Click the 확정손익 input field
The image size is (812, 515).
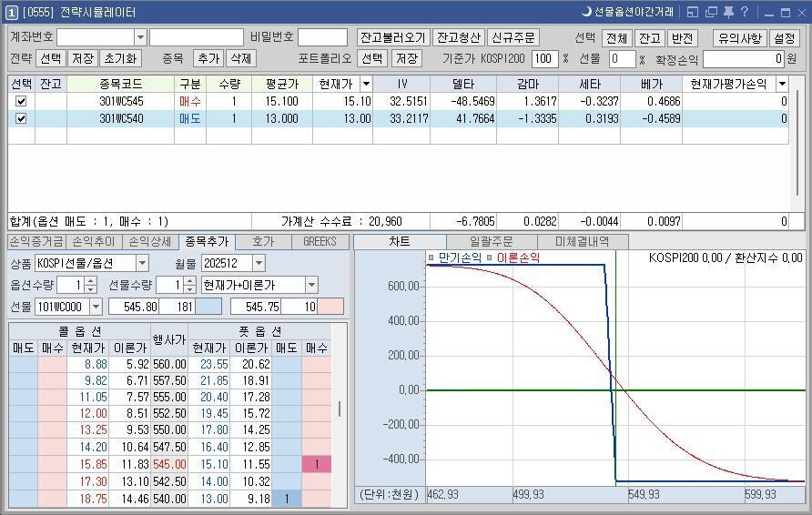pos(743,58)
